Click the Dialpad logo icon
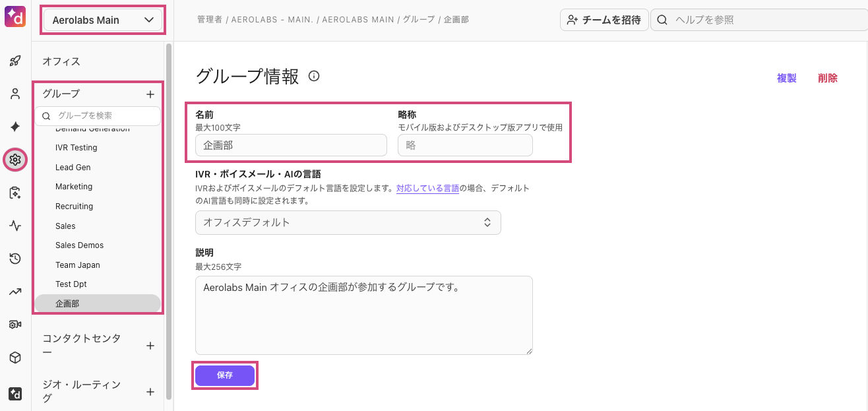This screenshot has width=868, height=411. (15, 16)
